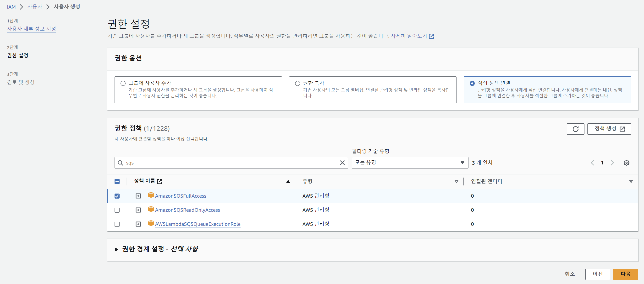The width and height of the screenshot is (644, 284).
Task: Click the refresh policies icon button
Action: pyautogui.click(x=575, y=129)
